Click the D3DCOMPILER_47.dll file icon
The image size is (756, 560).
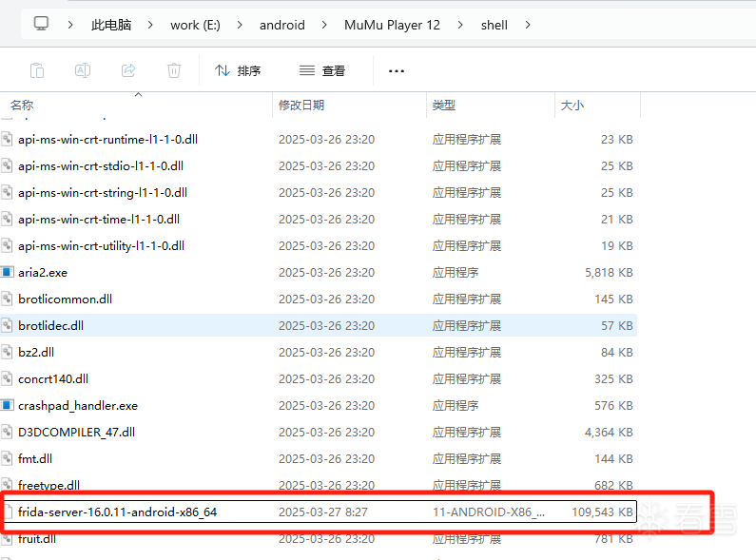7,432
